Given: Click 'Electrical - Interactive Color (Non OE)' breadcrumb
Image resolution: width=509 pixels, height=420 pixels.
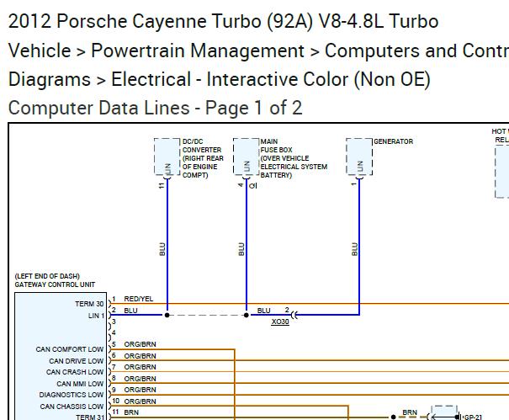Looking at the screenshot, I should [x=271, y=80].
